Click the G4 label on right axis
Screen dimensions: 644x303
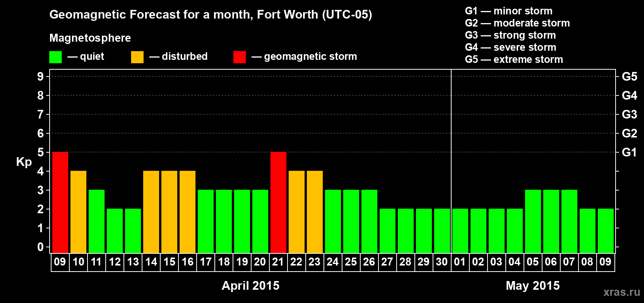[x=629, y=95]
